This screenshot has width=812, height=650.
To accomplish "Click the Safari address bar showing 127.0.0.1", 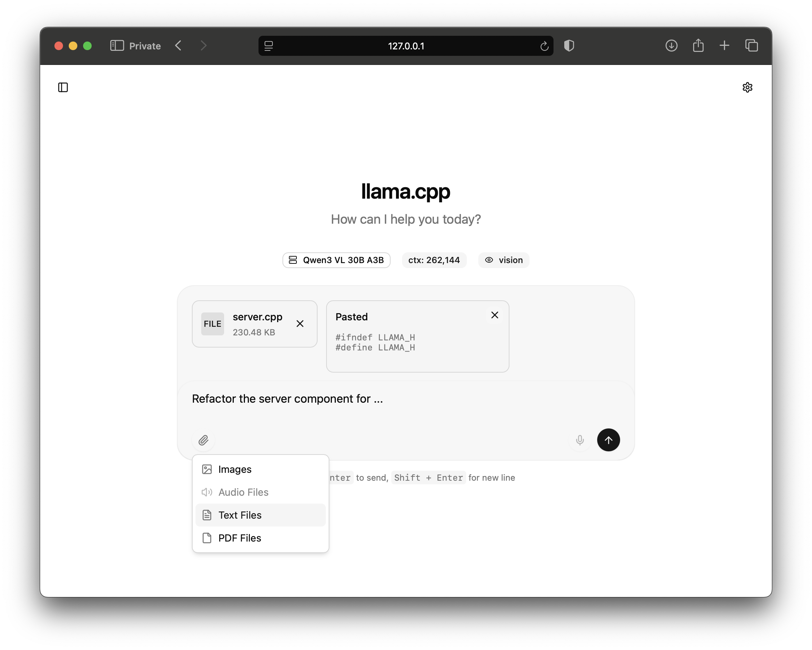I will point(406,46).
